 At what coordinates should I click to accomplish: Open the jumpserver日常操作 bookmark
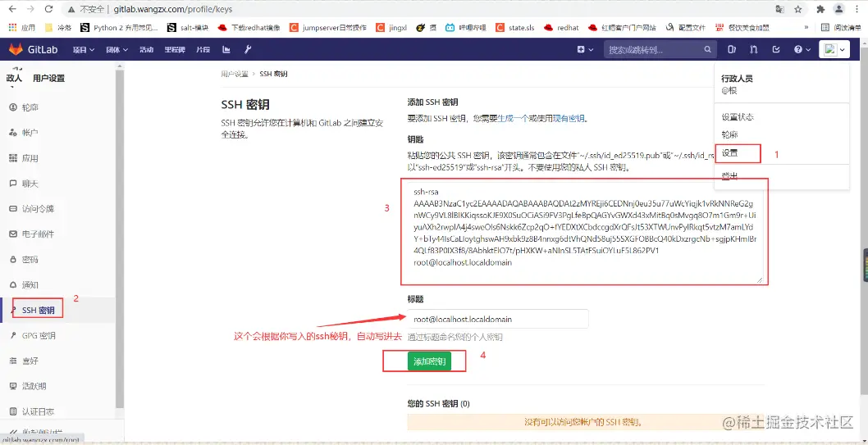tap(327, 27)
